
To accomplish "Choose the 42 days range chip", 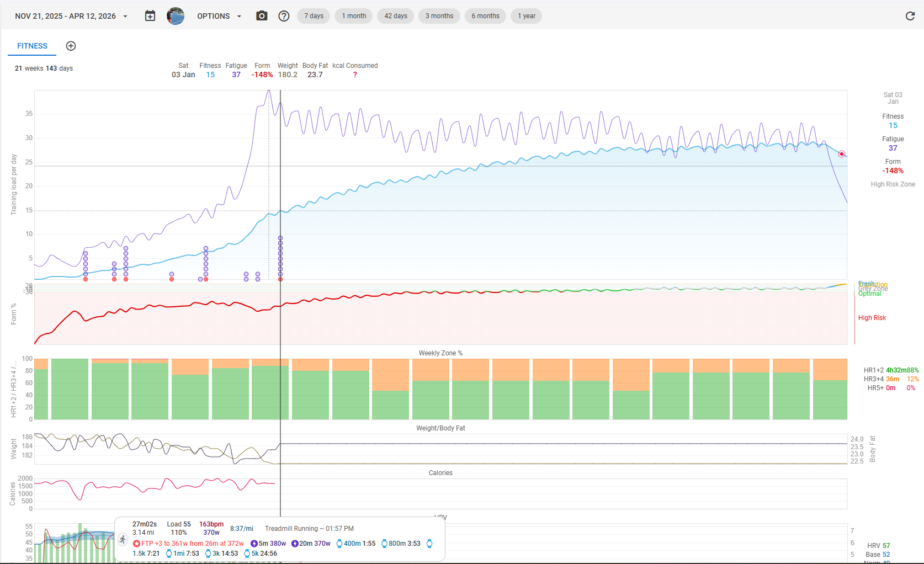I will [395, 16].
